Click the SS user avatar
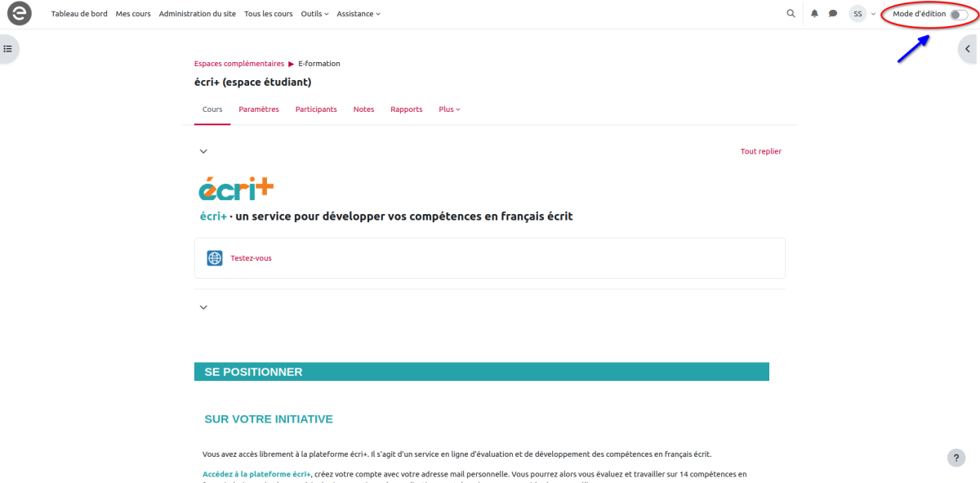 pyautogui.click(x=857, y=14)
